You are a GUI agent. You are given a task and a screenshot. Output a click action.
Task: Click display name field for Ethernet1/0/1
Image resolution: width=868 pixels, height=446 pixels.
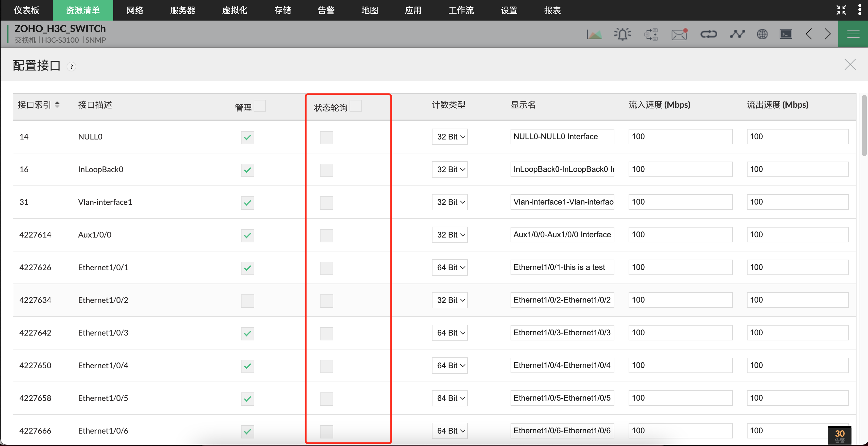pos(562,267)
